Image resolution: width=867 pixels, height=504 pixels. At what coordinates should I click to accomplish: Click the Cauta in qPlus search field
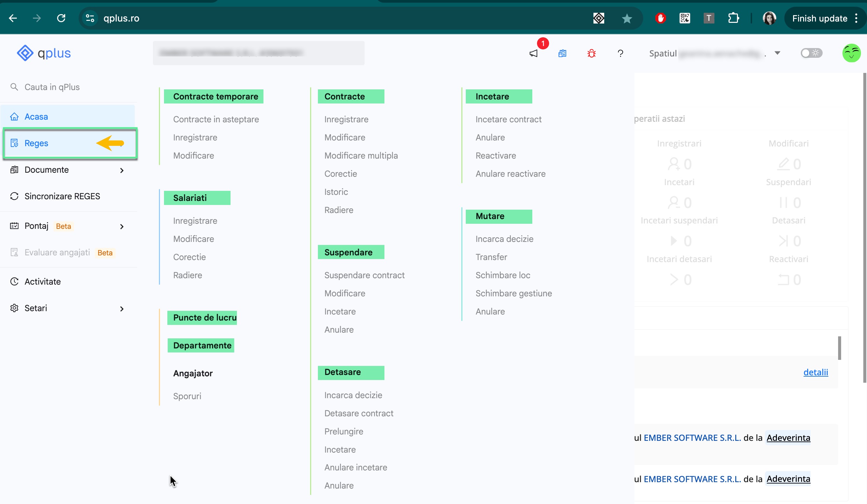[x=68, y=87]
